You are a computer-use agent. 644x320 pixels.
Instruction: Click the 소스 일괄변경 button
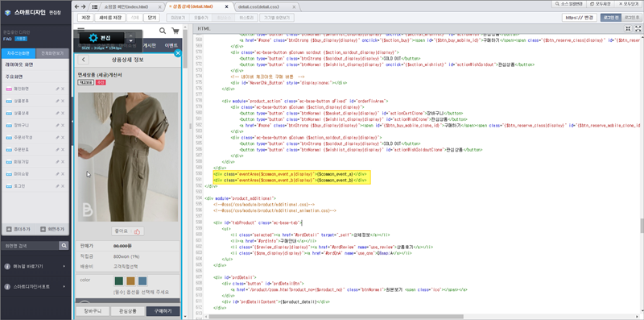[570, 4]
